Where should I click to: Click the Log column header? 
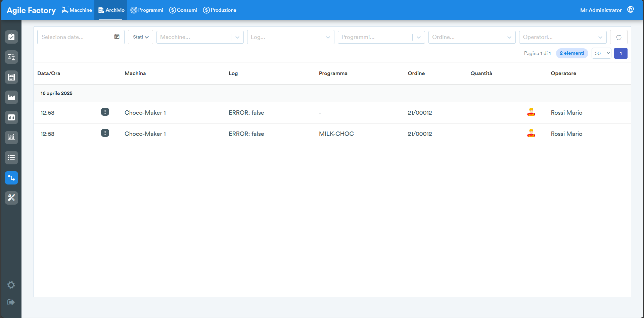233,73
